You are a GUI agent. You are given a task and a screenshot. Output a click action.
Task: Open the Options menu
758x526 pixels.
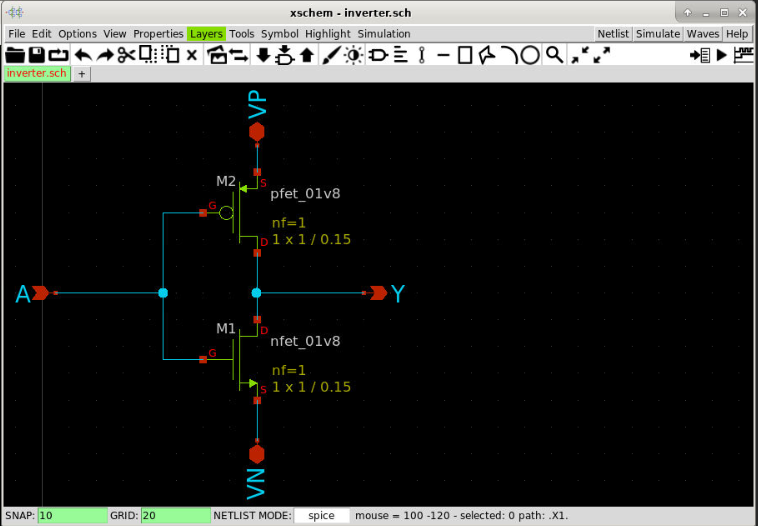[77, 34]
